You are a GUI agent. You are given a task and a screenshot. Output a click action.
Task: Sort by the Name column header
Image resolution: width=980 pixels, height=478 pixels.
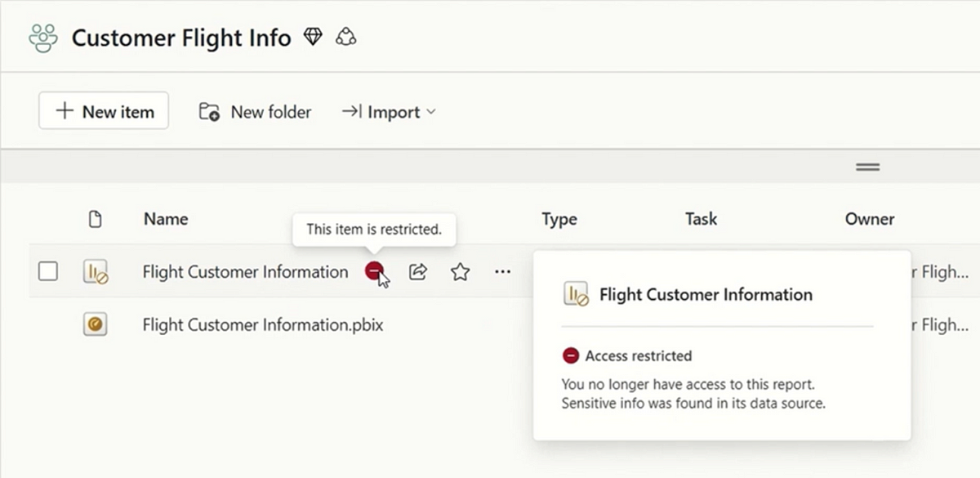coord(166,219)
